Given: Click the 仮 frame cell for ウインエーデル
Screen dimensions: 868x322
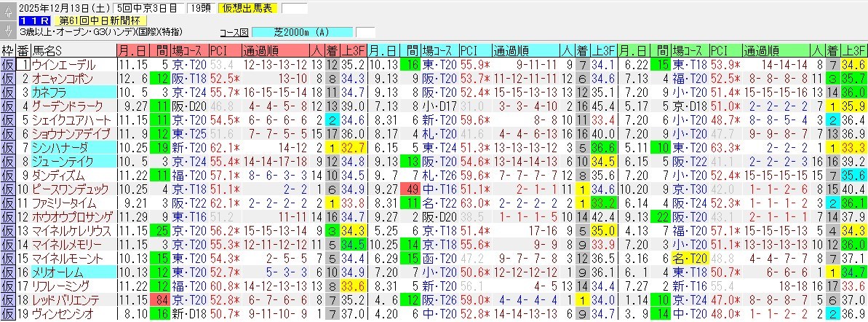Looking at the screenshot, I should pos(7,64).
